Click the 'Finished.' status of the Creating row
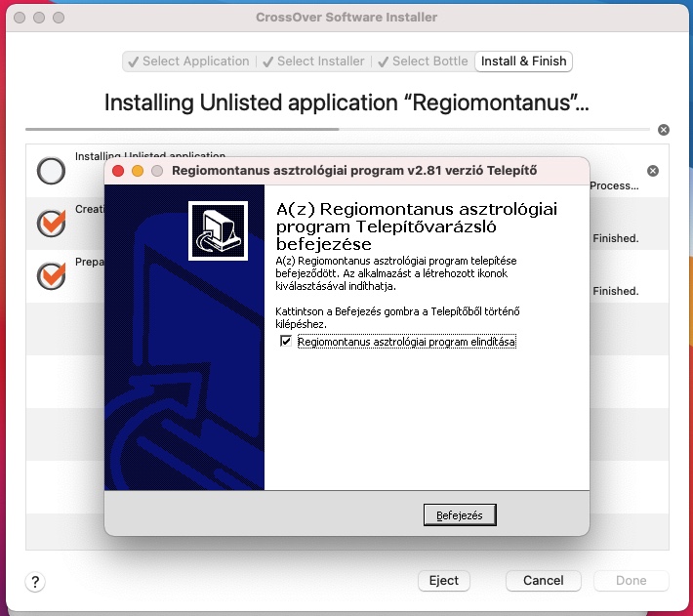This screenshot has height=616, width=693. tap(616, 238)
